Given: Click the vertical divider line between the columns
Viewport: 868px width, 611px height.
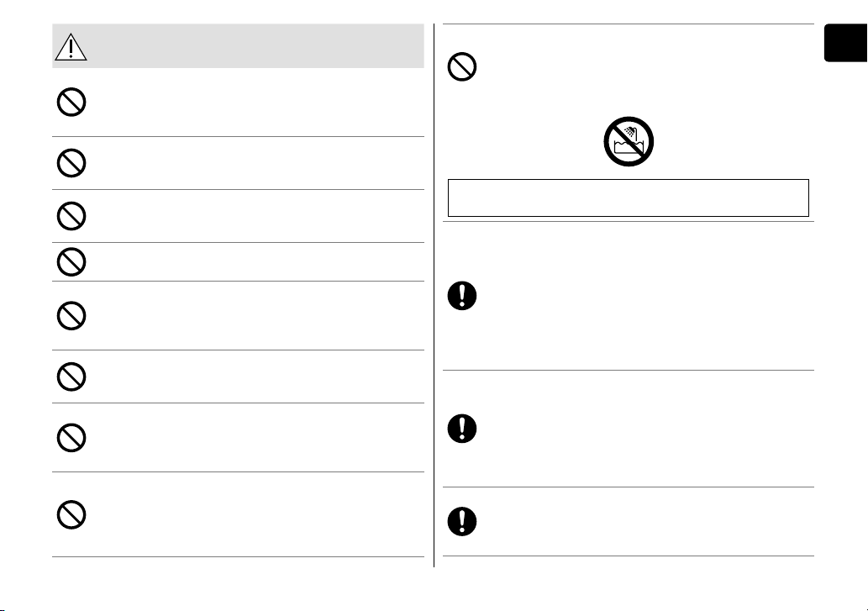Looking at the screenshot, I should coord(434,296).
